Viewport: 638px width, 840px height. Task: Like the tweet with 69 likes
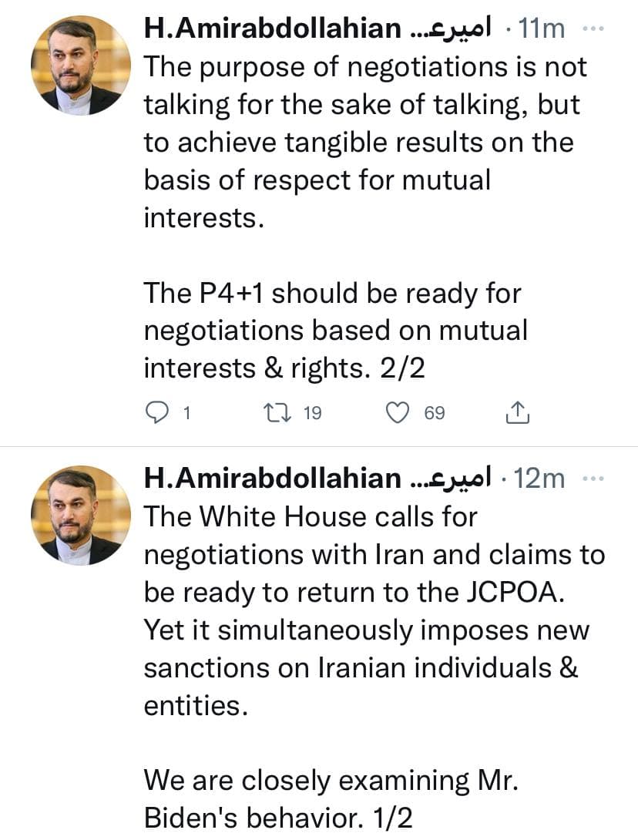click(x=397, y=414)
